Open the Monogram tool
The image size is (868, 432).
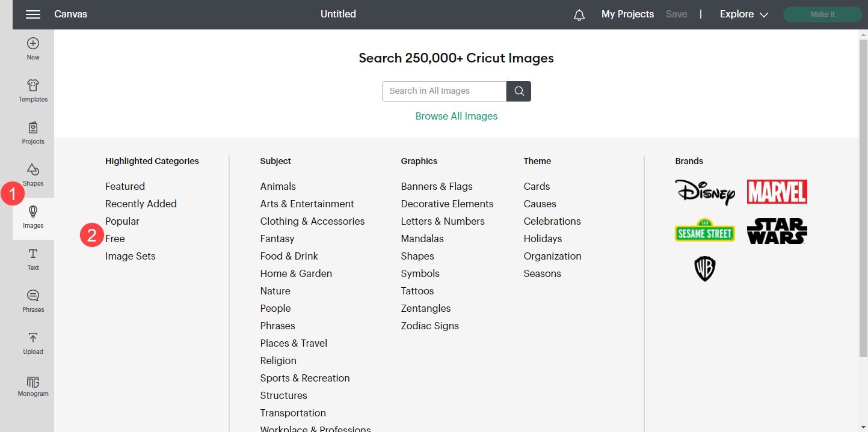pos(33,386)
